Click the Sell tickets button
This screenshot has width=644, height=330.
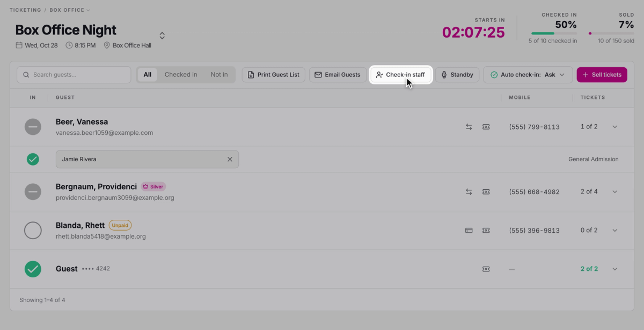click(602, 75)
